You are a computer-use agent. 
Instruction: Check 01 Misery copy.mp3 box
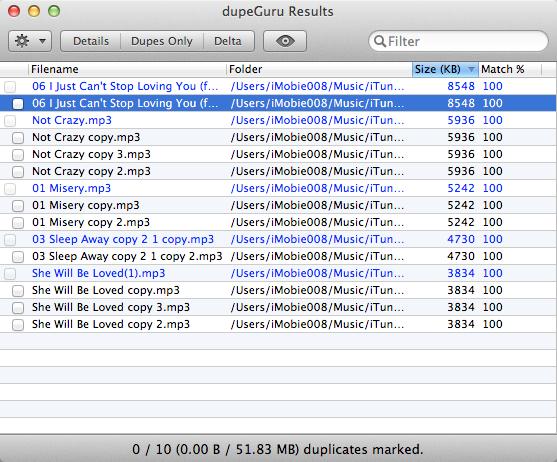pyautogui.click(x=17, y=206)
